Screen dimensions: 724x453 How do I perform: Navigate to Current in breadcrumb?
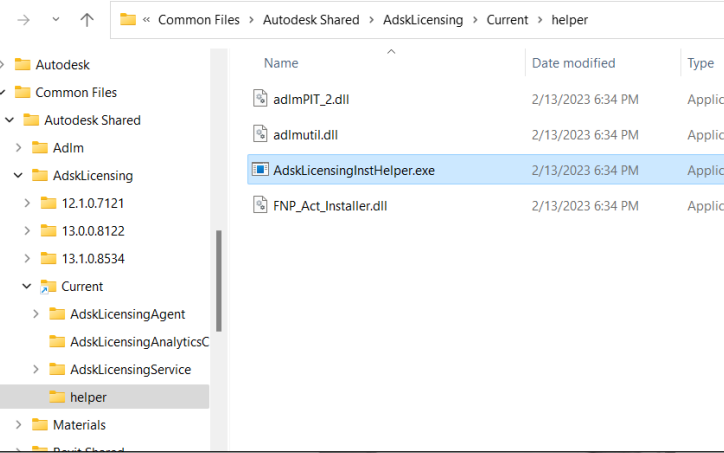click(507, 20)
